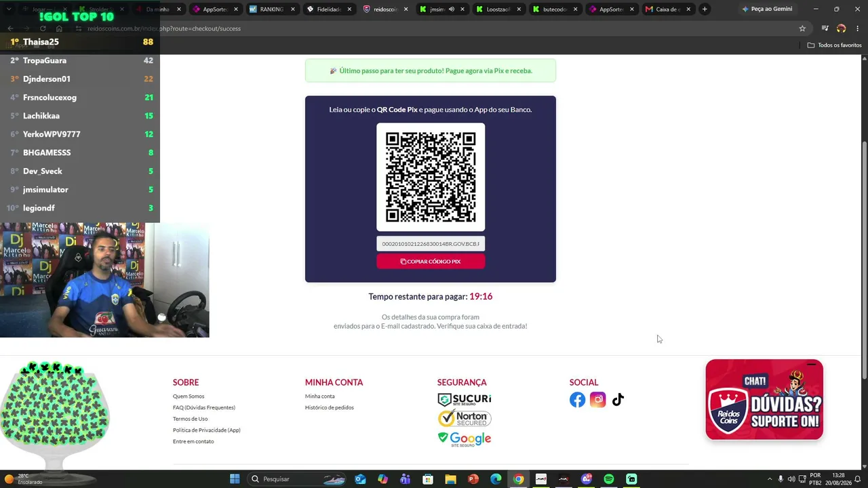The height and width of the screenshot is (488, 868).
Task: Open the Dúvidas Suporte chat widget
Action: pos(764,400)
